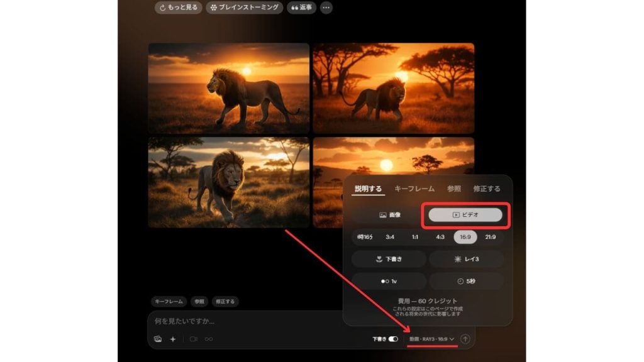Open the top-left walking lion image
Viewport: 644px width, 362px height.
(228, 89)
